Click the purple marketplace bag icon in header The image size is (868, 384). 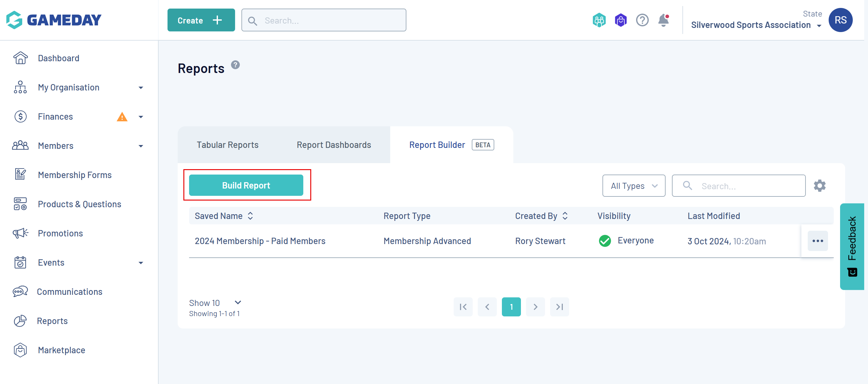620,20
